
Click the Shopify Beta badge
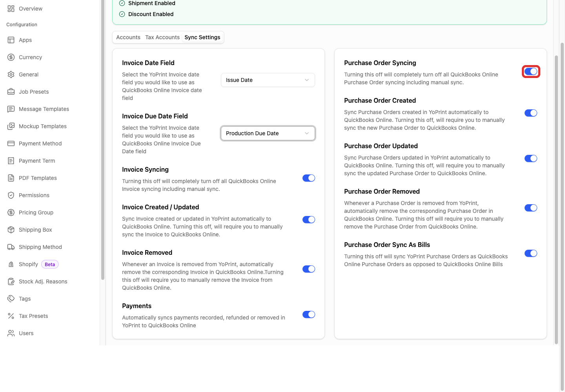[50, 264]
